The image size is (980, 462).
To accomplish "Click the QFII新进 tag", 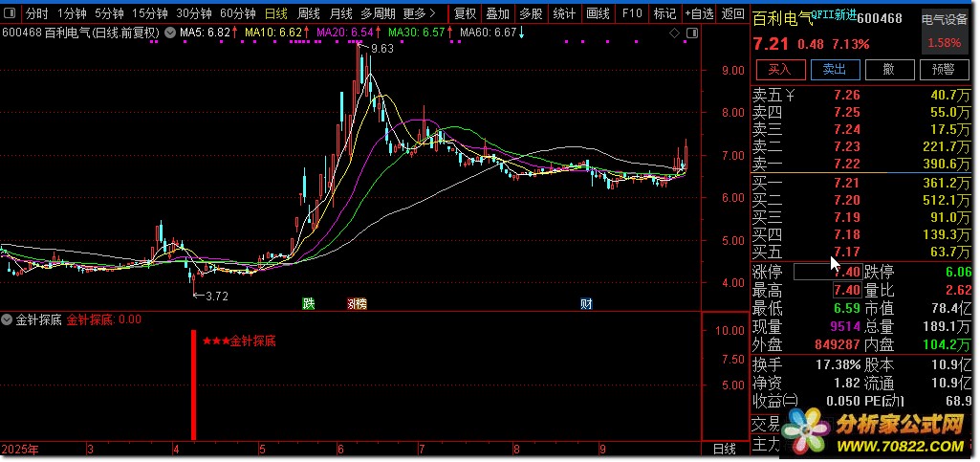I will point(833,15).
